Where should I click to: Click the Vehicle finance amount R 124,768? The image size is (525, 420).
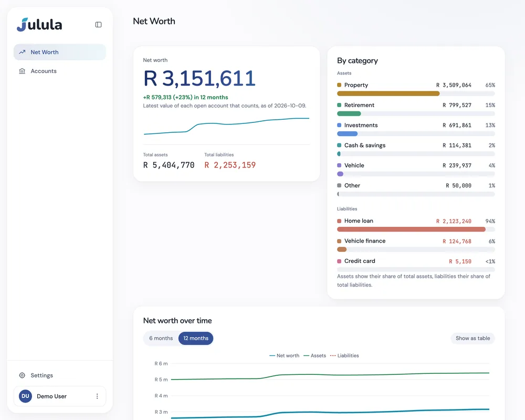pyautogui.click(x=457, y=241)
